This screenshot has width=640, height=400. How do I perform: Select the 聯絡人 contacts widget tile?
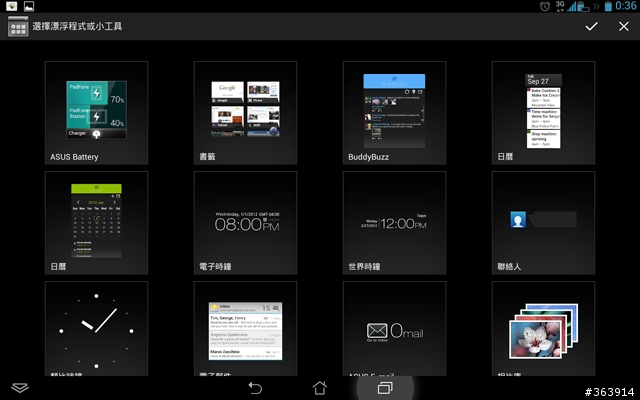point(543,223)
